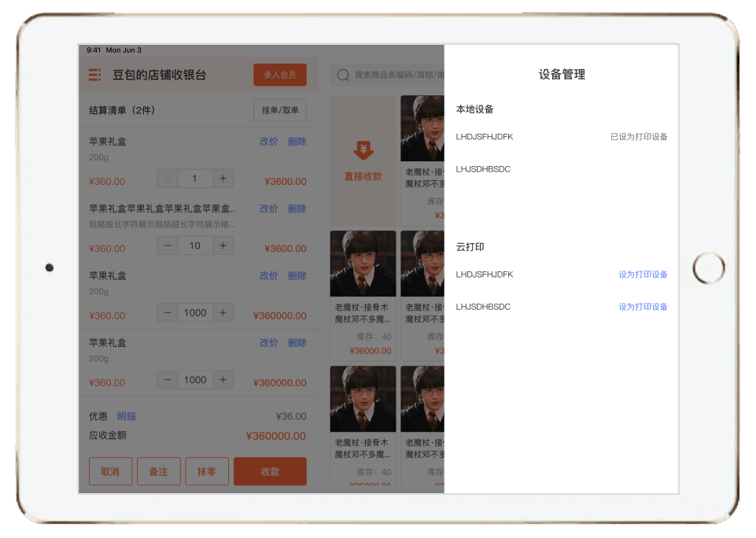Click the 云打印 section heading
This screenshot has height=538, width=756.
coord(470,247)
